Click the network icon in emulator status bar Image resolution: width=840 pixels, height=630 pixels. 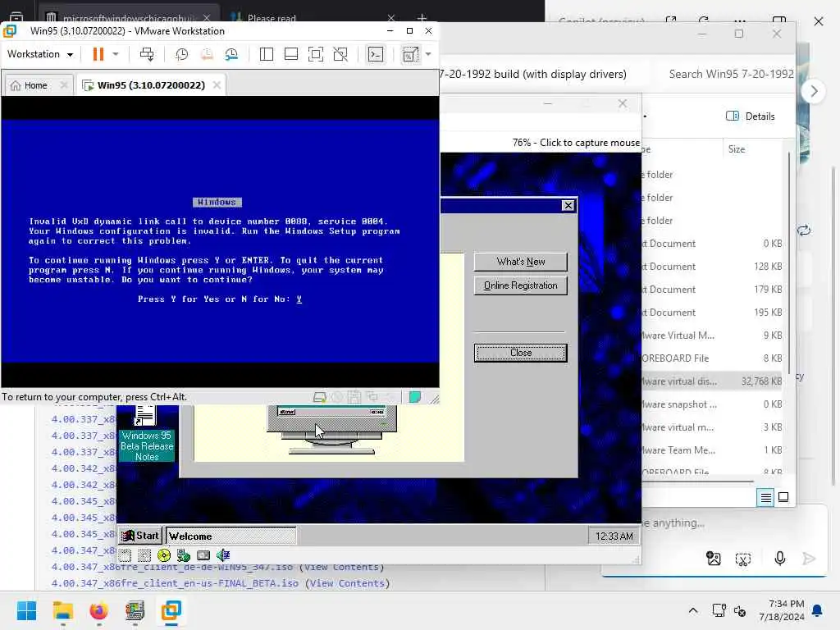pos(184,555)
